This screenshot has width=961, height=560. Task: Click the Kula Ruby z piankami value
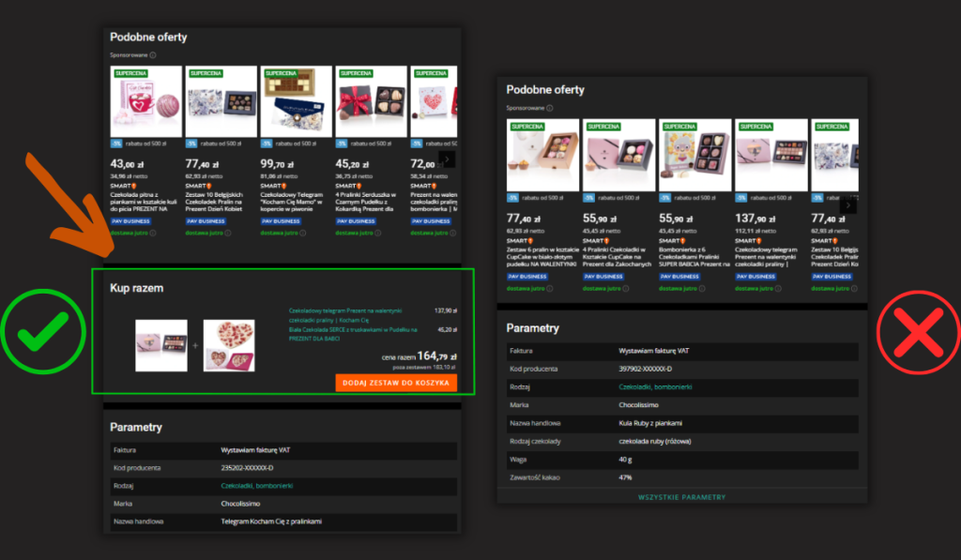pos(650,423)
